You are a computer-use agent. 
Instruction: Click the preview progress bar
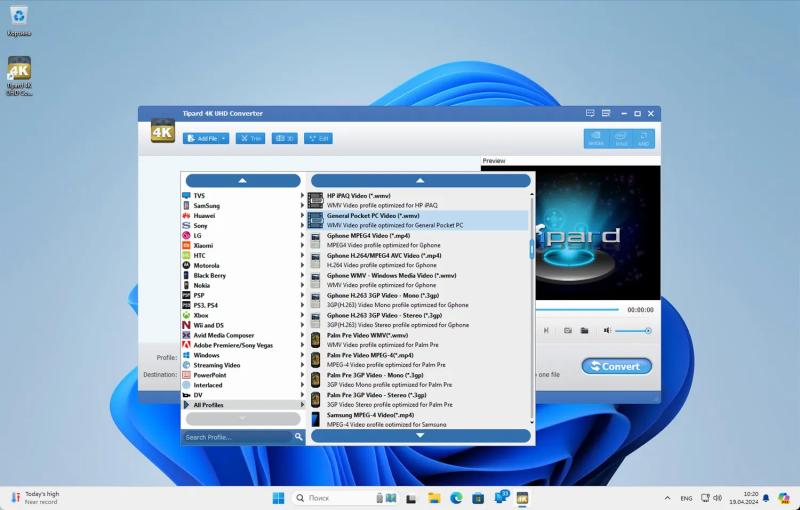pyautogui.click(x=577, y=310)
